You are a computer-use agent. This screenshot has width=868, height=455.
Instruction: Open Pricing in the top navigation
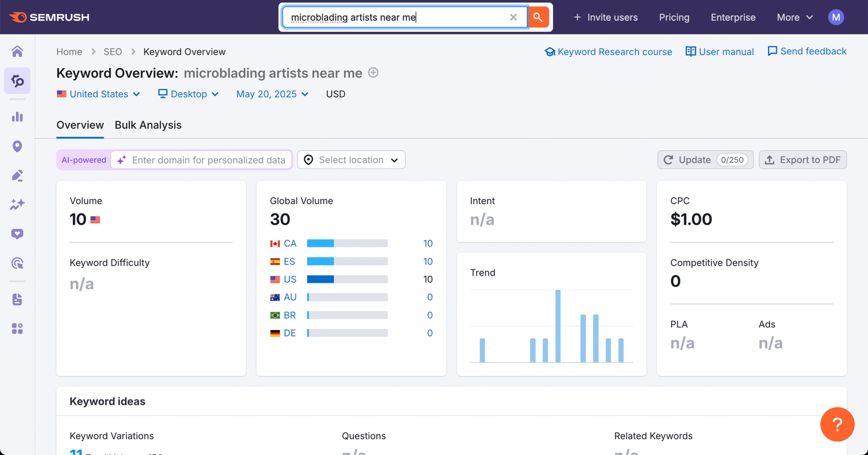pyautogui.click(x=674, y=17)
